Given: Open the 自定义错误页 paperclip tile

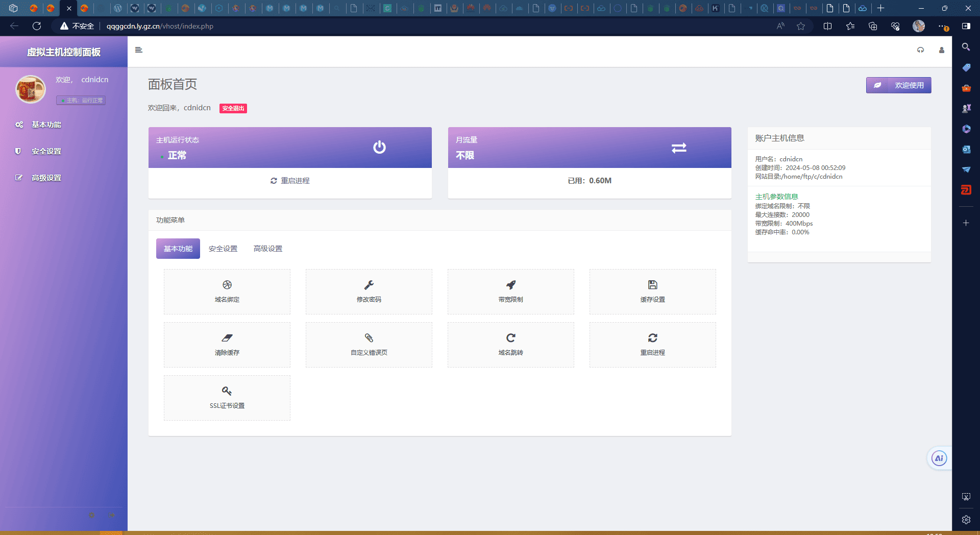Looking at the screenshot, I should click(369, 345).
